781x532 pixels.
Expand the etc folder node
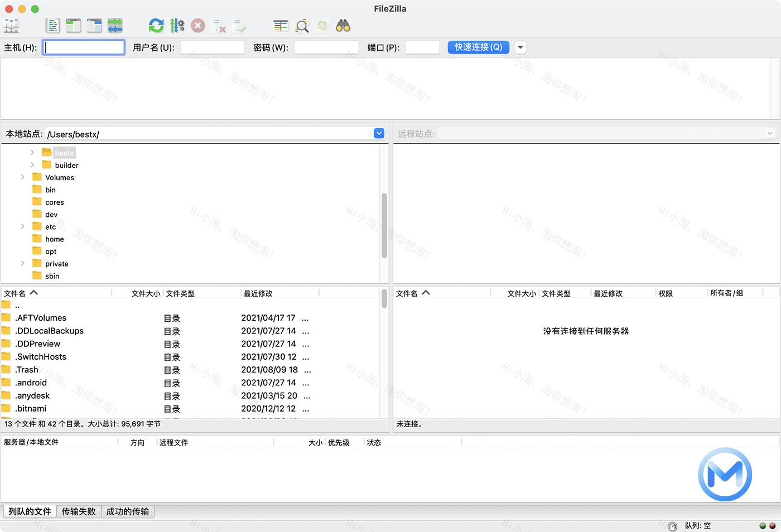tap(22, 226)
